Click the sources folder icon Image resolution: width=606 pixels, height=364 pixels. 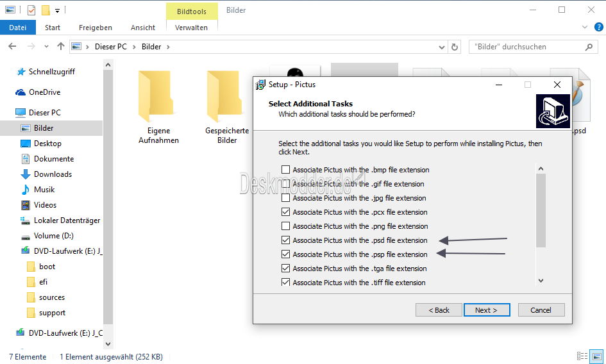[31, 297]
